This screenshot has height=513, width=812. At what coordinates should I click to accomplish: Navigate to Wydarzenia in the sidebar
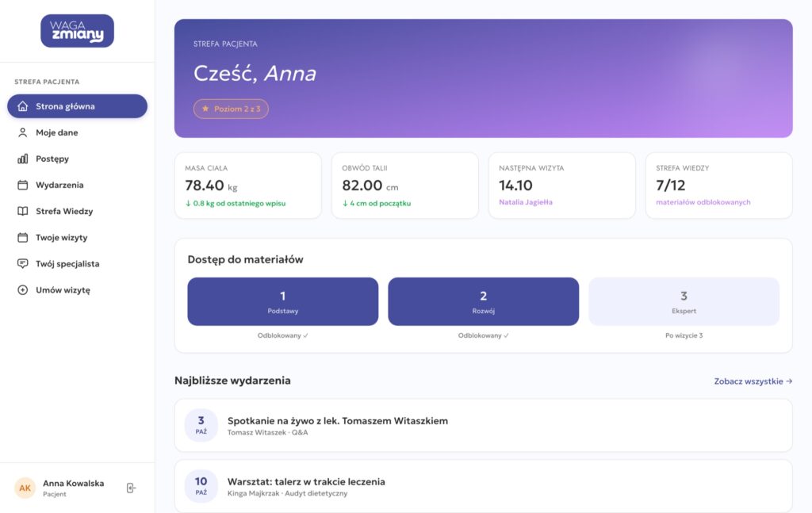point(77,185)
